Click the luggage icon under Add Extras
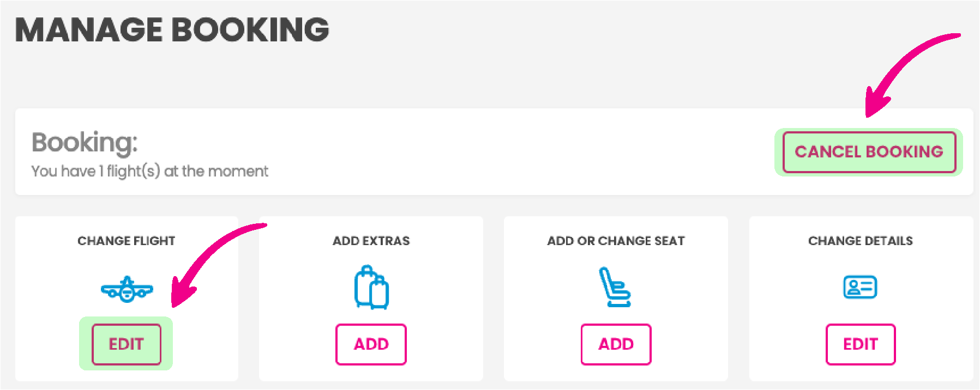Viewport: 980px width, 390px height. 371,287
